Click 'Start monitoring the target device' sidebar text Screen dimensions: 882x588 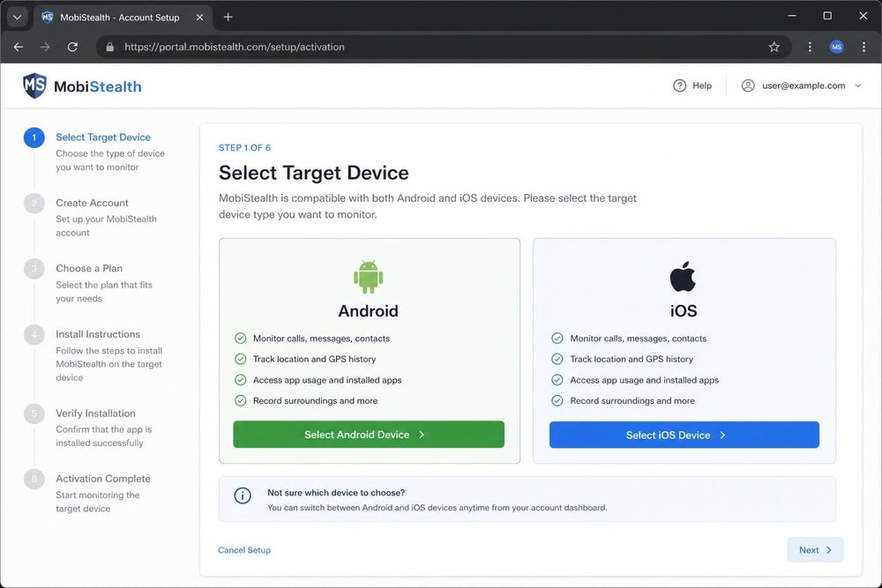point(97,502)
